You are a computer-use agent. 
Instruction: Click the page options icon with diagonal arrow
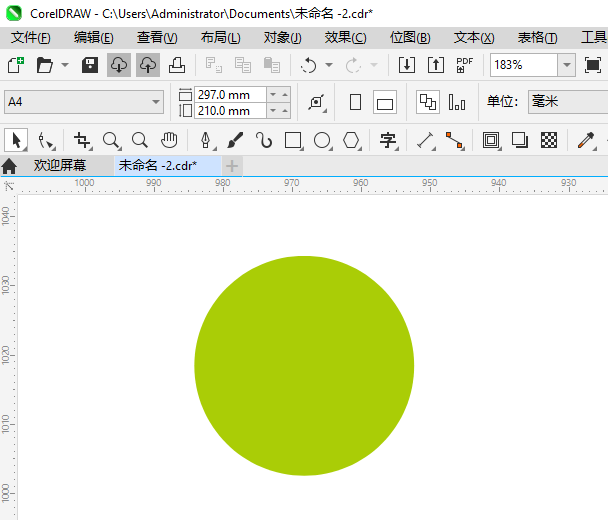coord(317,102)
